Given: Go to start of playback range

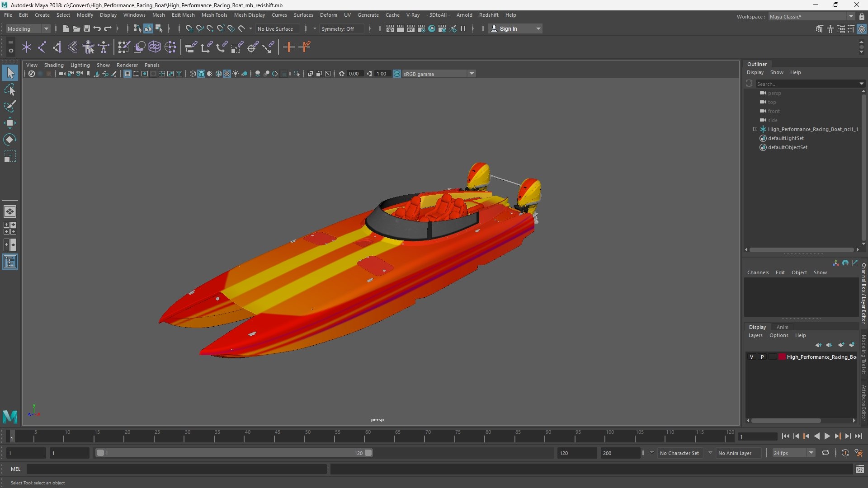Looking at the screenshot, I should coord(785,436).
